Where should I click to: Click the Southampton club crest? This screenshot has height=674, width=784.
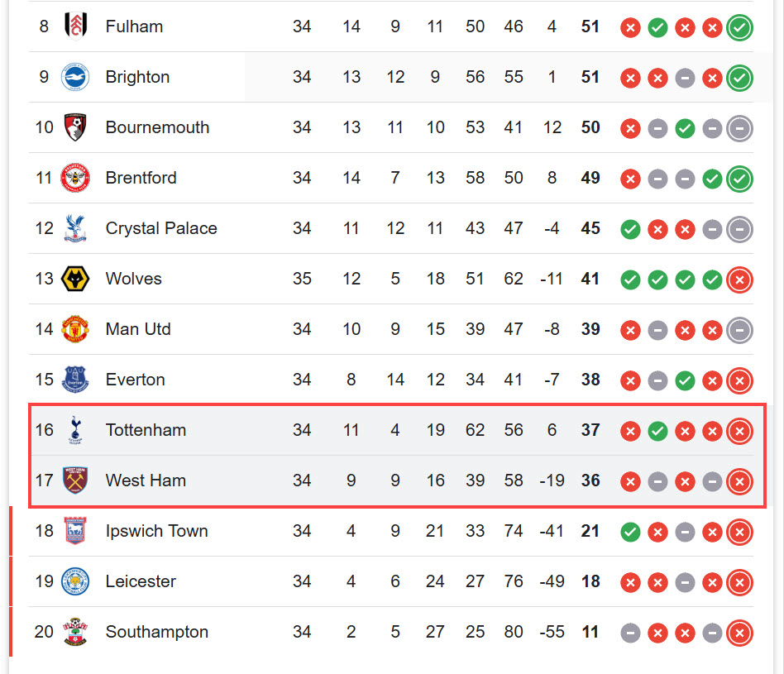(x=75, y=632)
